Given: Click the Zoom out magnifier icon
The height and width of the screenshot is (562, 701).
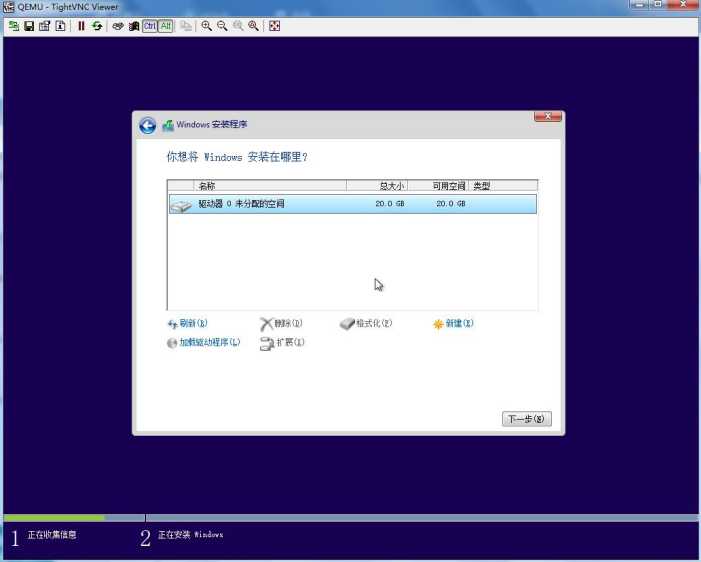Looking at the screenshot, I should pos(222,26).
